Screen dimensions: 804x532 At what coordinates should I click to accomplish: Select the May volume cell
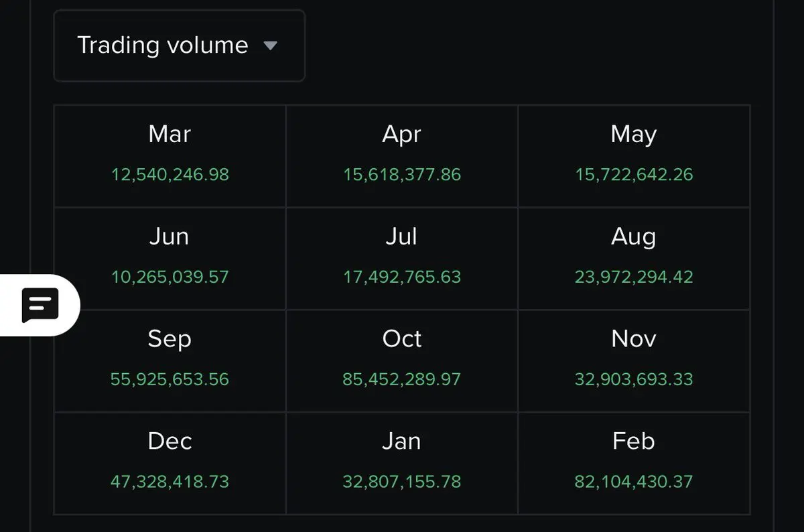tap(634, 156)
